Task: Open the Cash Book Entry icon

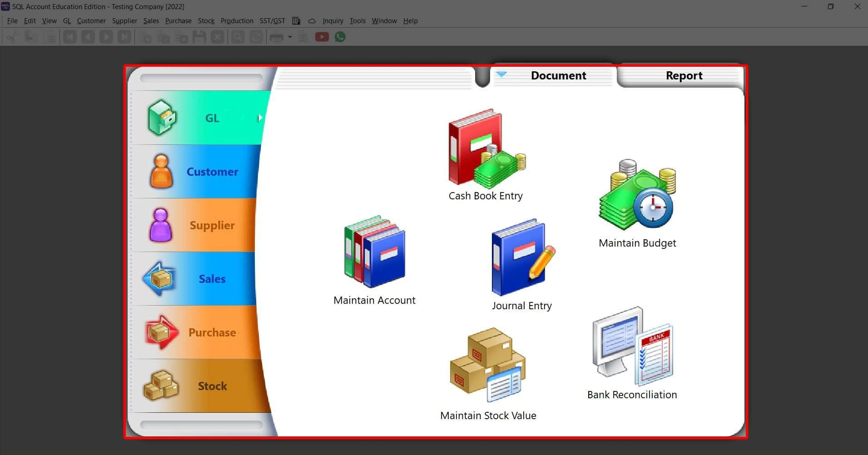Action: pos(486,149)
